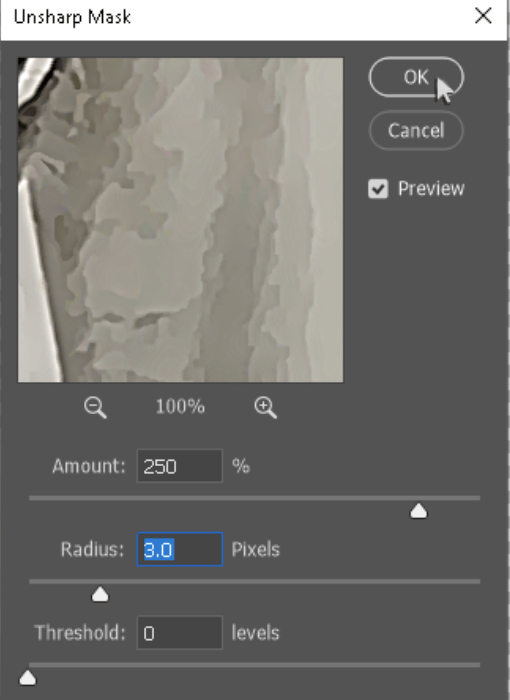The height and width of the screenshot is (700, 510).
Task: Uncheck the Preview checkbox
Action: pos(378,189)
